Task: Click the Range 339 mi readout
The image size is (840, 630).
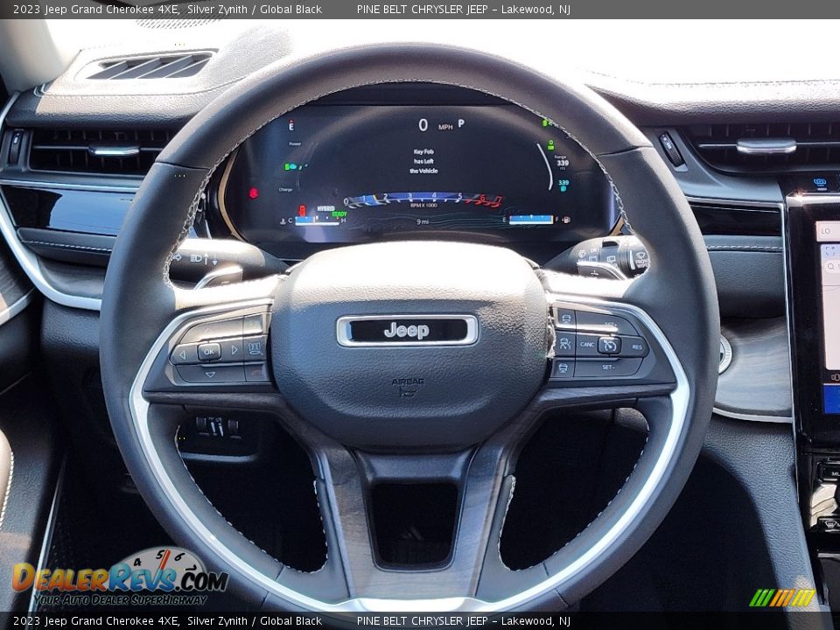Action: pos(563,163)
